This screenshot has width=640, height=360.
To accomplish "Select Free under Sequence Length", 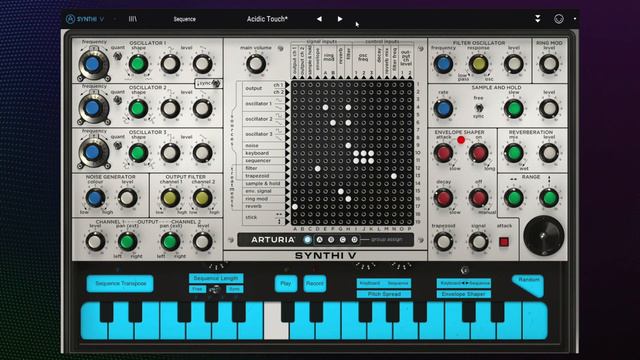I will [x=197, y=289].
